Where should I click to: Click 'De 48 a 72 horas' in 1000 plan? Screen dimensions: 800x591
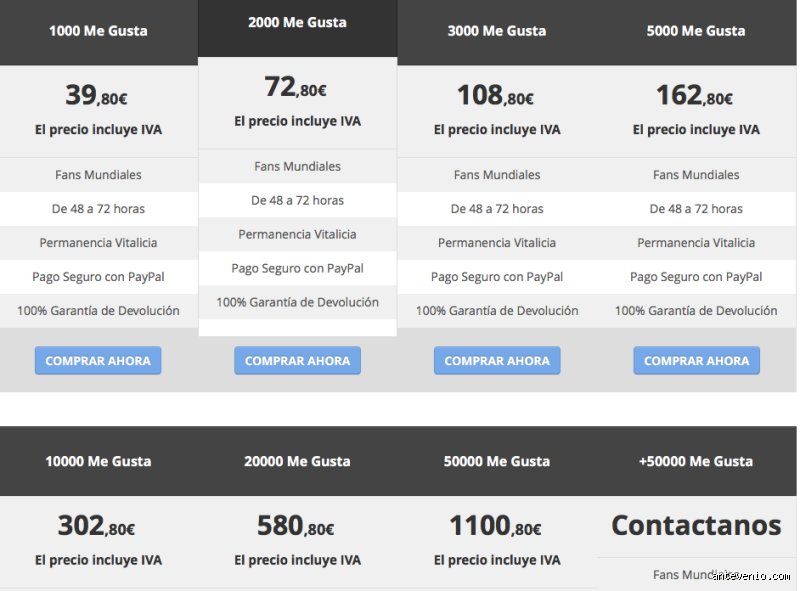tap(98, 209)
